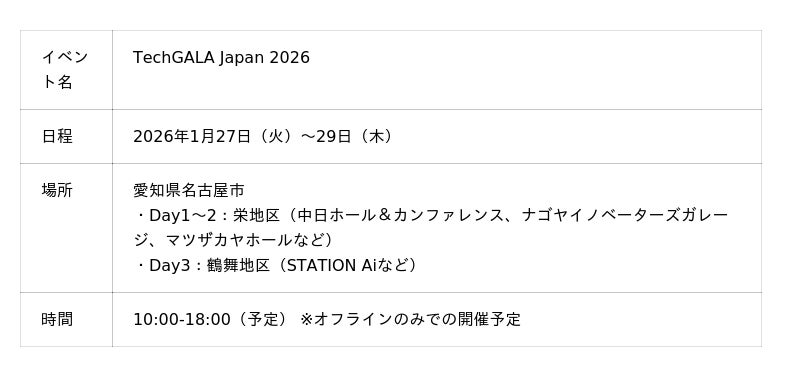Select the date text 2026年1月27日（火）〜29日（木）
This screenshot has width=800, height=377.
pos(265,136)
